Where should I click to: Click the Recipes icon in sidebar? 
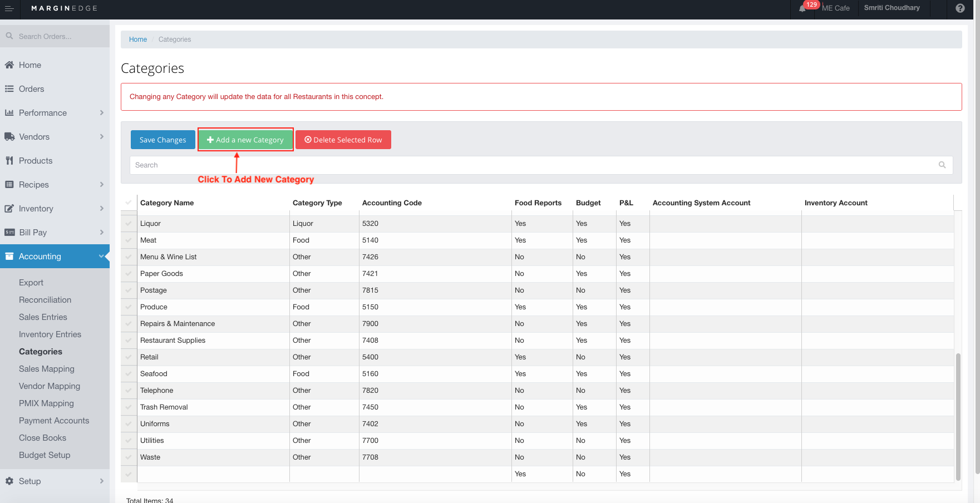coord(9,185)
